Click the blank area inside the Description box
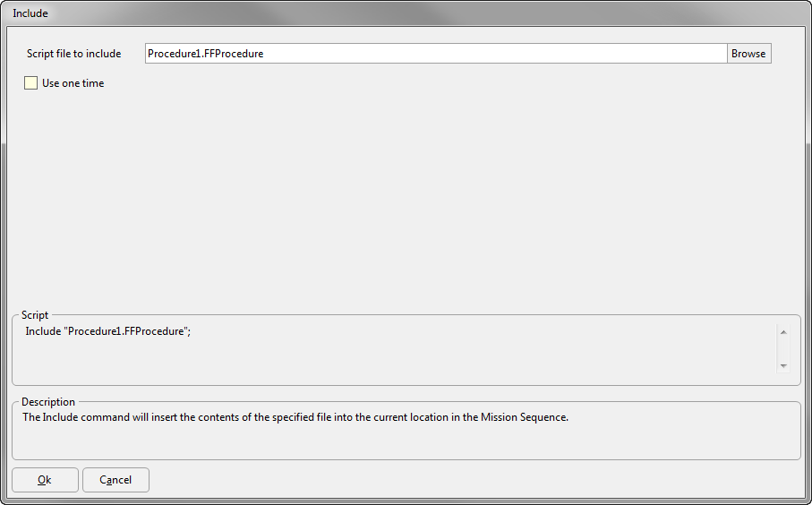812x505 pixels. 406,441
